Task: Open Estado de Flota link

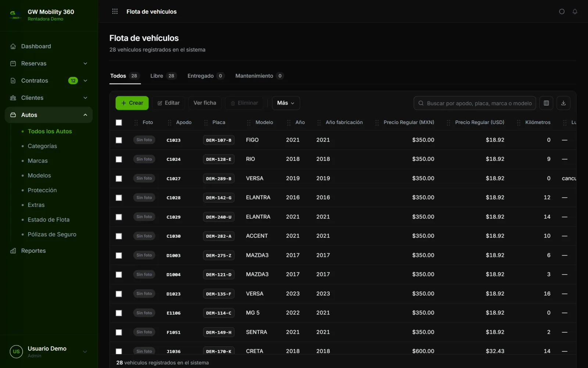Action: coord(49,220)
